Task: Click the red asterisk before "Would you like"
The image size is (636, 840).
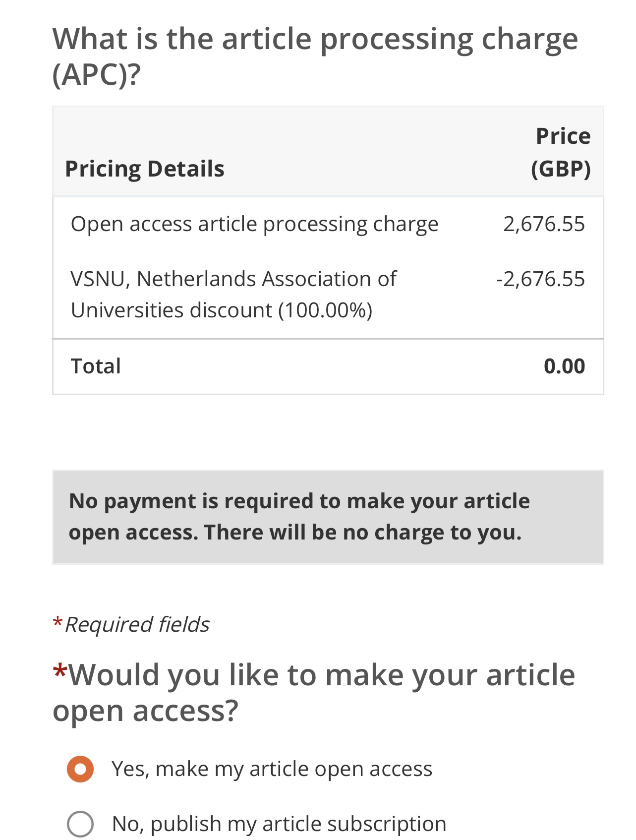Action: (x=60, y=672)
